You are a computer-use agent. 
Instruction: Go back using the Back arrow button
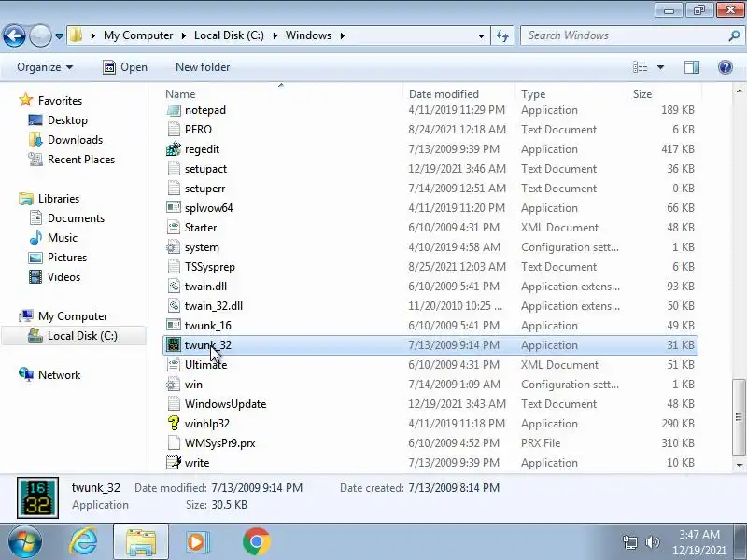coord(14,35)
